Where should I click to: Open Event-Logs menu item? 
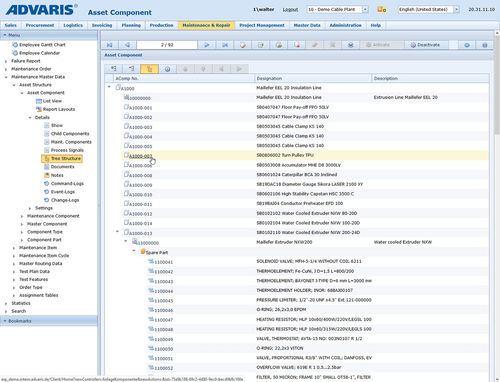(x=63, y=192)
